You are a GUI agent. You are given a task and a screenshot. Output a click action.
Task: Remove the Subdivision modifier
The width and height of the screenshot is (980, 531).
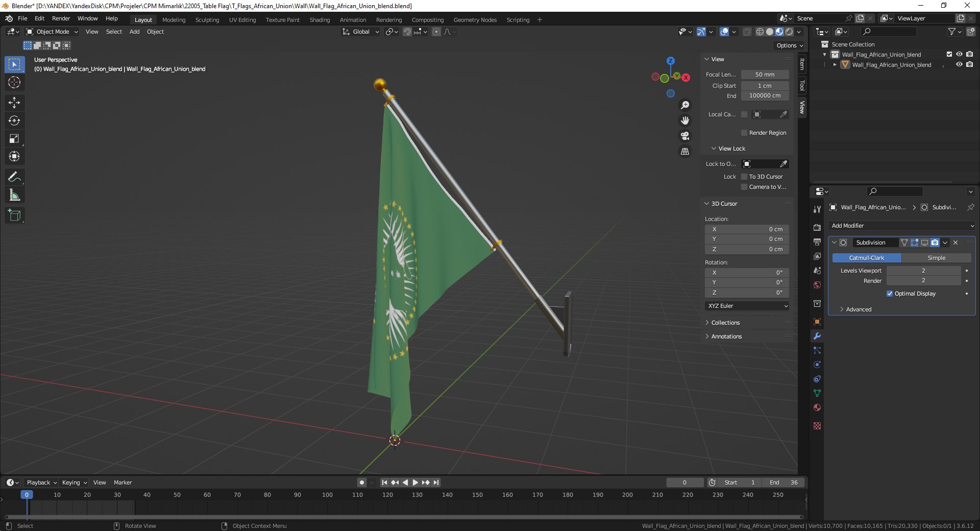tap(955, 243)
